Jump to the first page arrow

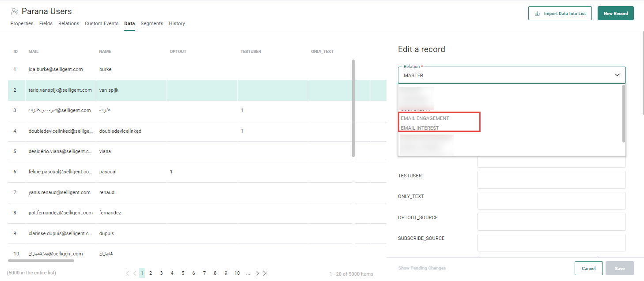128,273
